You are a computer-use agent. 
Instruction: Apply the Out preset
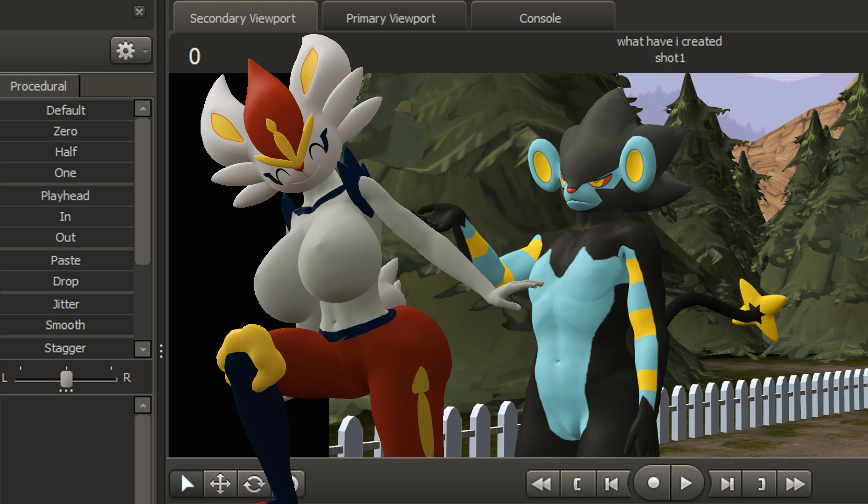[x=67, y=237]
